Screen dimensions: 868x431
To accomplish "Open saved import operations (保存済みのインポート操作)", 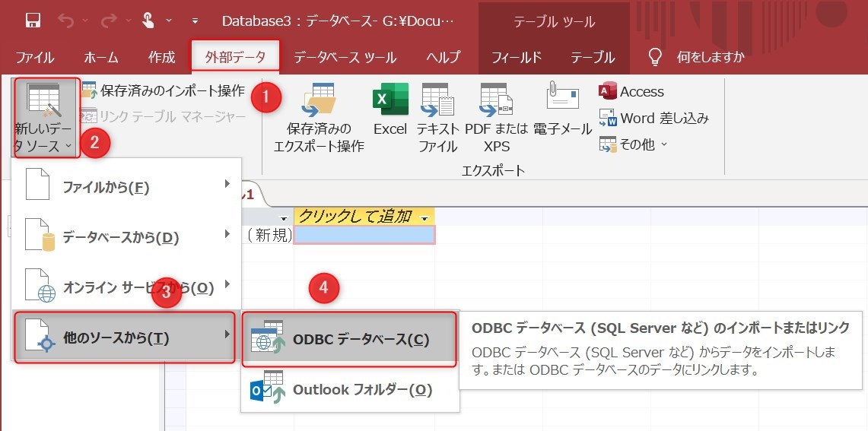I will [x=164, y=91].
